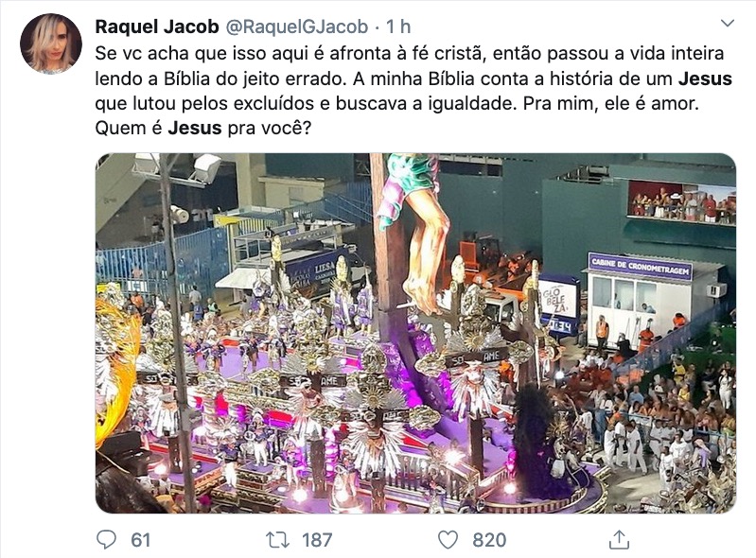
Task: Open the attached carnival parade photo
Action: (415, 333)
